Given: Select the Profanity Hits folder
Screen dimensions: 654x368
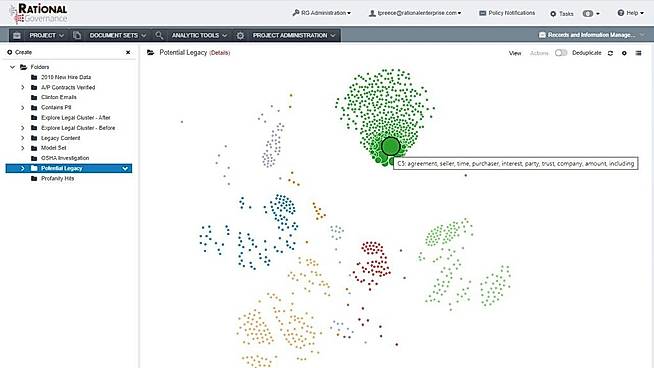Looking at the screenshot, I should [x=58, y=179].
